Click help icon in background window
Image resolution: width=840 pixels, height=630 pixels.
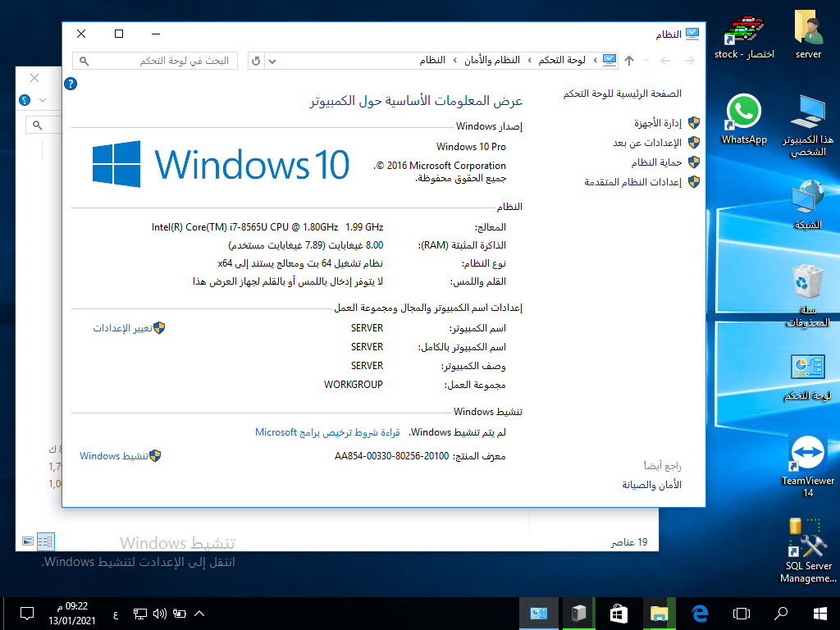(x=25, y=100)
